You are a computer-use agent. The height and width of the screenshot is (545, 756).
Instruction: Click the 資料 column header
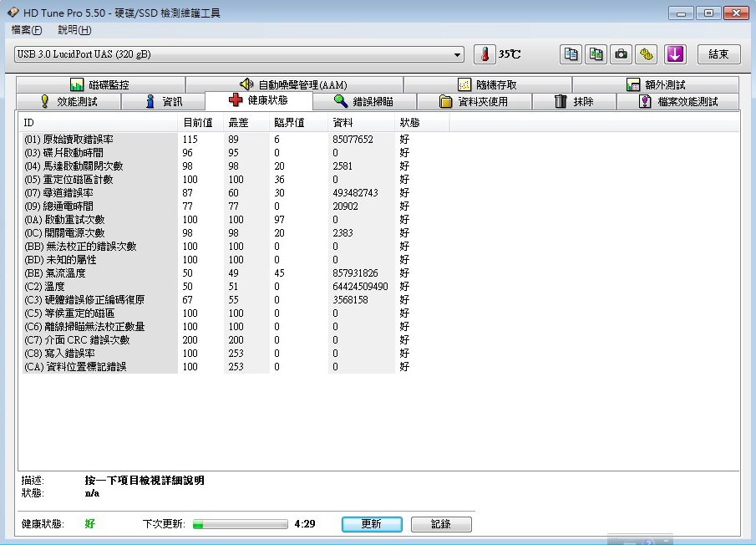(x=361, y=123)
